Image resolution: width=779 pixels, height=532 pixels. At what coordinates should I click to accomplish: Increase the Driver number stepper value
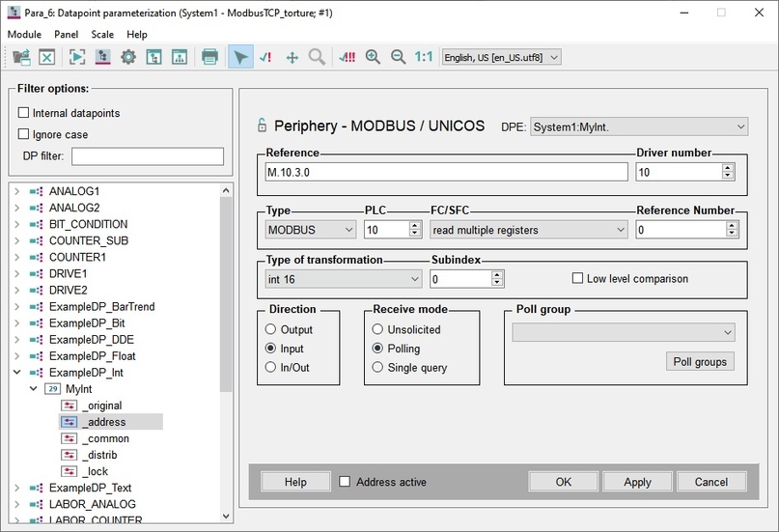click(x=728, y=168)
